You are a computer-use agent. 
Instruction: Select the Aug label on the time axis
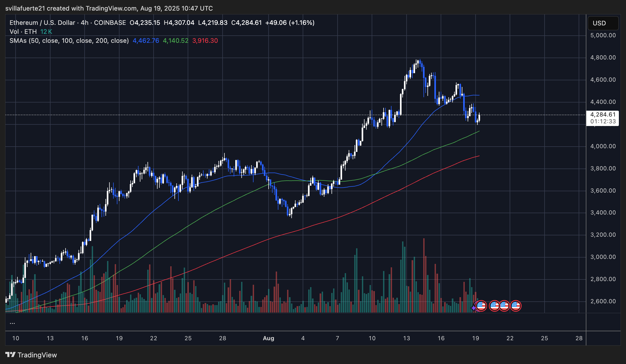click(x=269, y=338)
